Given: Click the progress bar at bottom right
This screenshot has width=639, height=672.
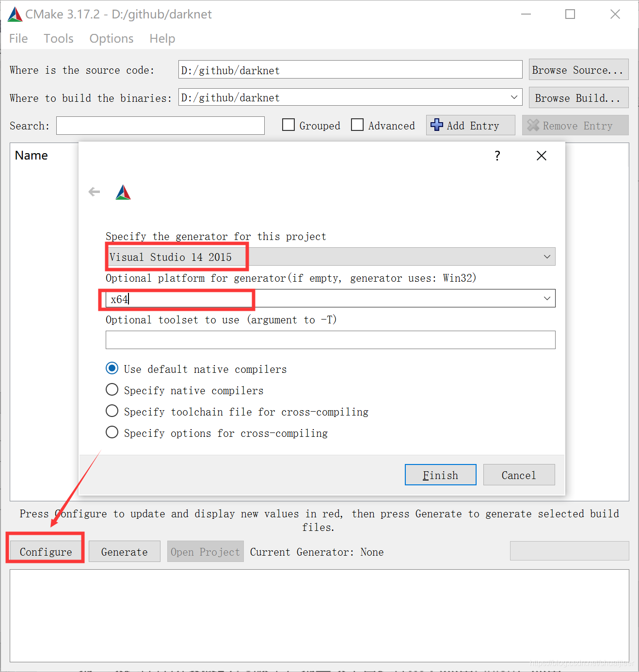Looking at the screenshot, I should click(570, 551).
